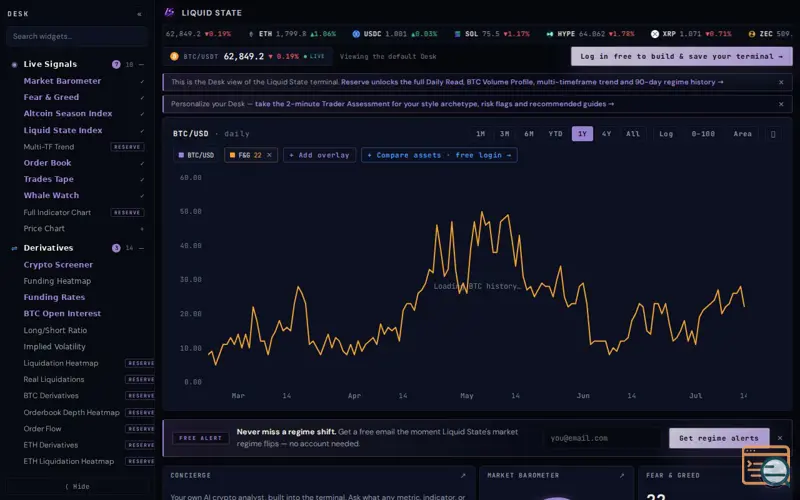The image size is (800, 500).
Task: Select the 3M time range
Action: (505, 134)
